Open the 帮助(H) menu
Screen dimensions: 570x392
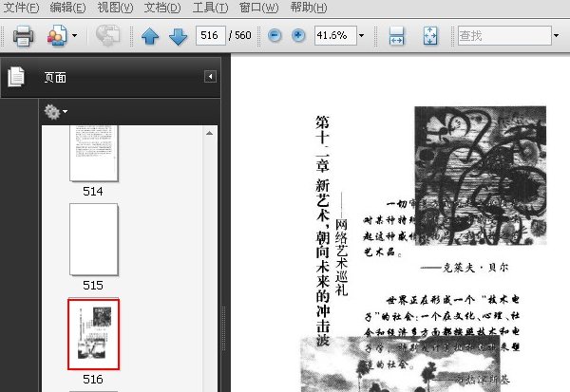coord(309,8)
